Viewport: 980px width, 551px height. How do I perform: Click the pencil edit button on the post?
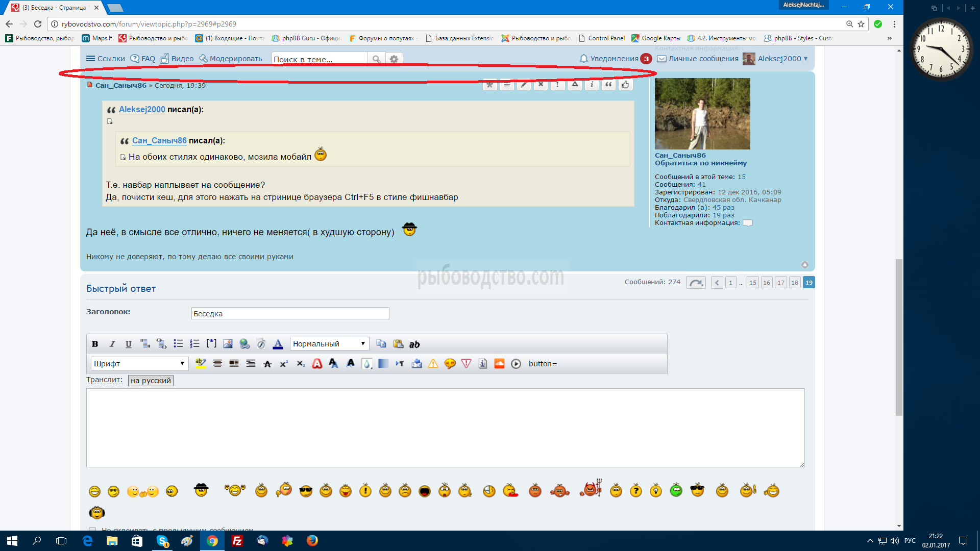pos(524,85)
